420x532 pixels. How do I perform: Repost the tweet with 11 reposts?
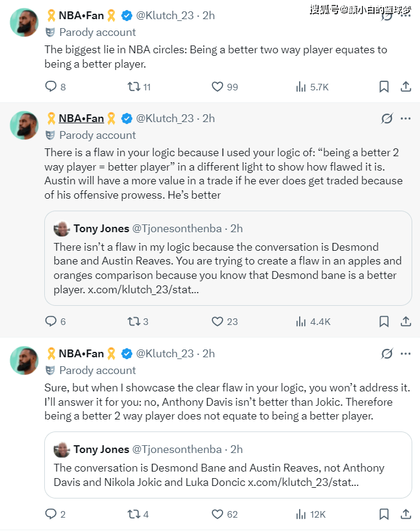(134, 87)
